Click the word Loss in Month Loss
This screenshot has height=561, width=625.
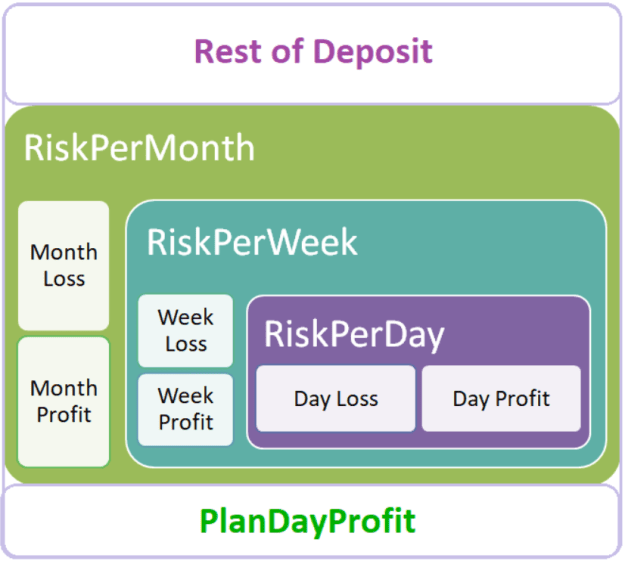(64, 279)
